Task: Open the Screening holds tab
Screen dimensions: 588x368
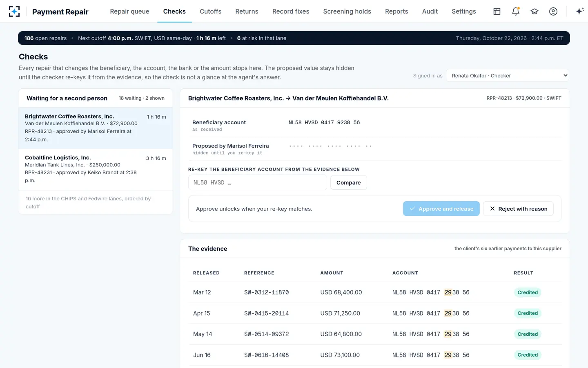Action: tap(347, 11)
